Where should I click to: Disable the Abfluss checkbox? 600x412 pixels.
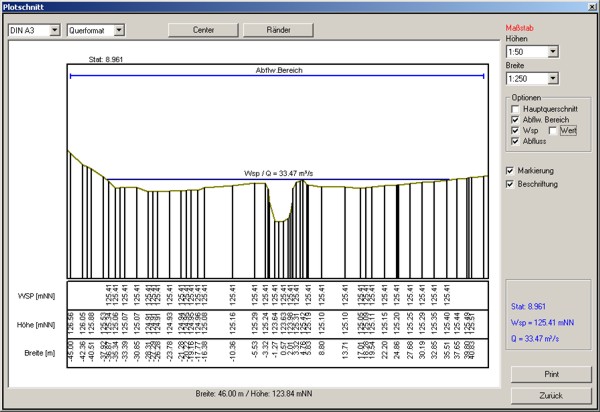coord(513,143)
